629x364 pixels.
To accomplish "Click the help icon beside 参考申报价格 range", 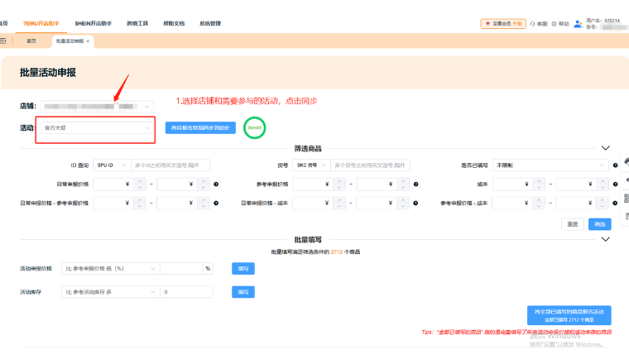I will (x=416, y=184).
